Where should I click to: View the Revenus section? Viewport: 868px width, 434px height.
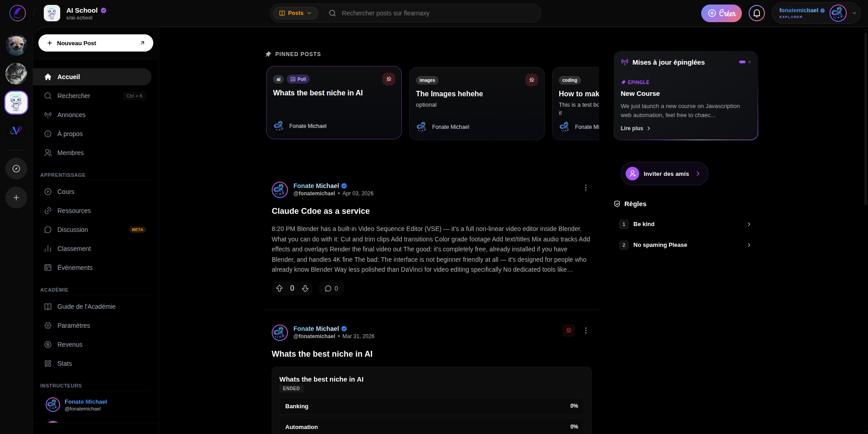tap(69, 344)
